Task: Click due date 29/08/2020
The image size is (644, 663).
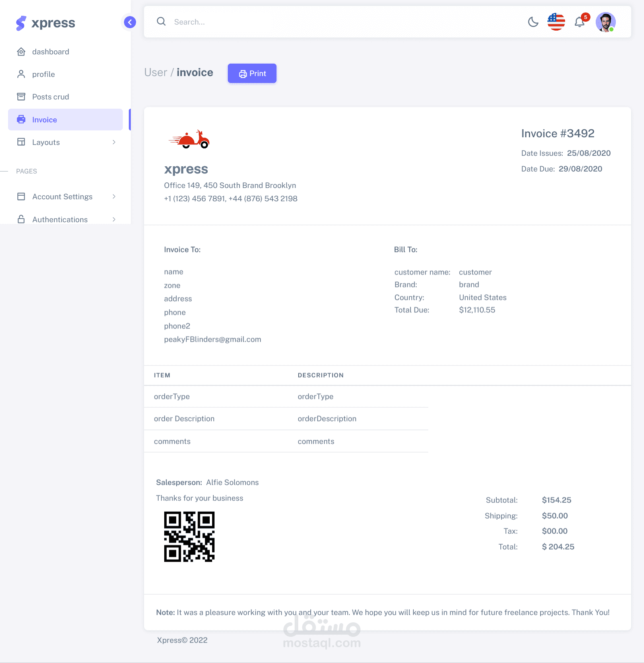Action: coord(580,169)
